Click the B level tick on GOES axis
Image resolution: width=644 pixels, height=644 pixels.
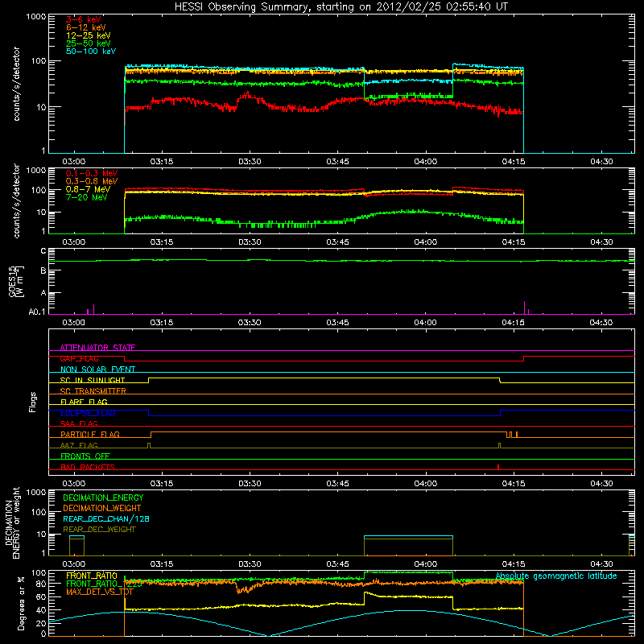tap(43, 270)
